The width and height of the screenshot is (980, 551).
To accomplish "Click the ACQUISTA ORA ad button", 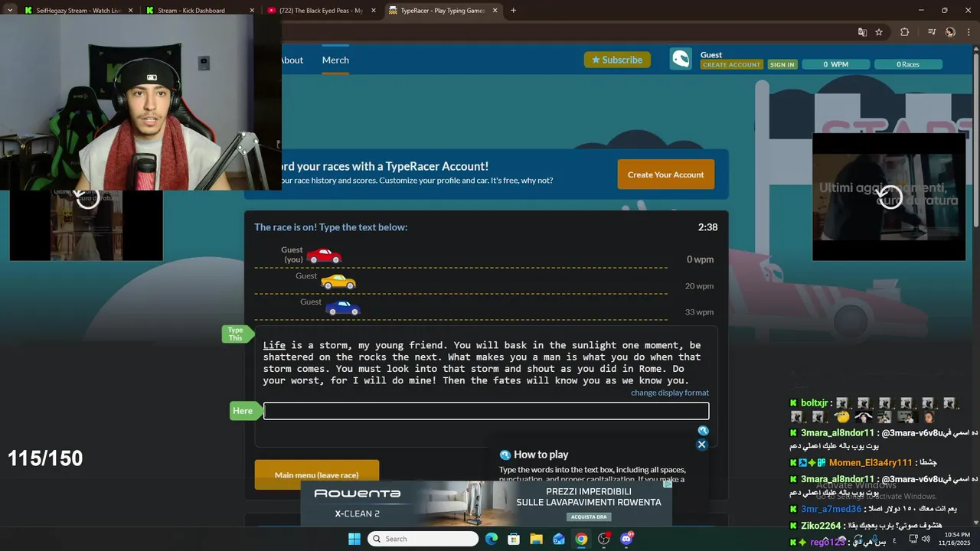I will click(x=589, y=517).
